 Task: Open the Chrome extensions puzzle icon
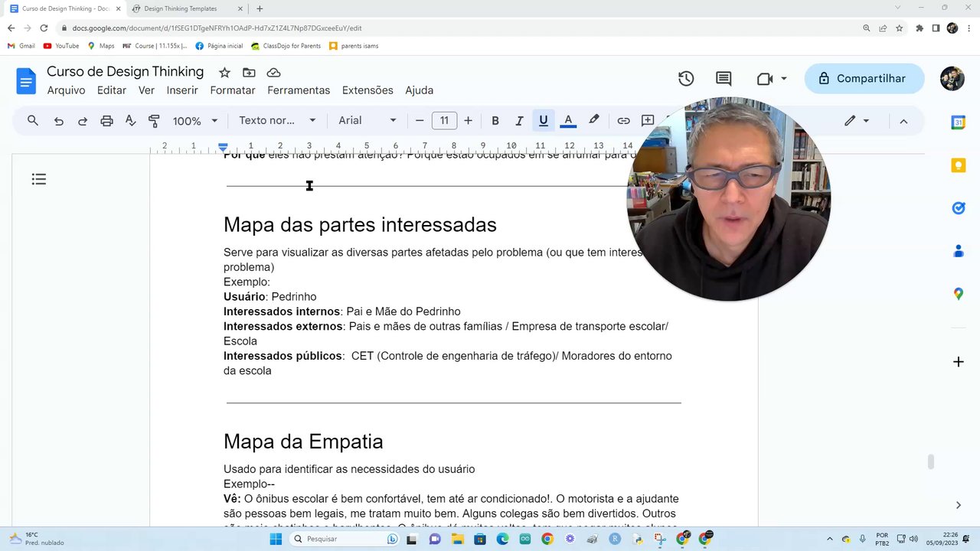[x=920, y=28]
